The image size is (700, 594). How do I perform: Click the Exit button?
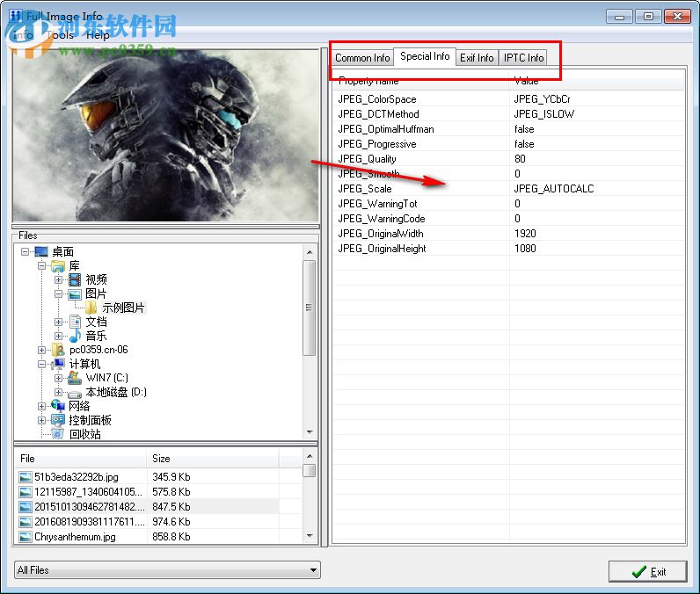[x=647, y=572]
